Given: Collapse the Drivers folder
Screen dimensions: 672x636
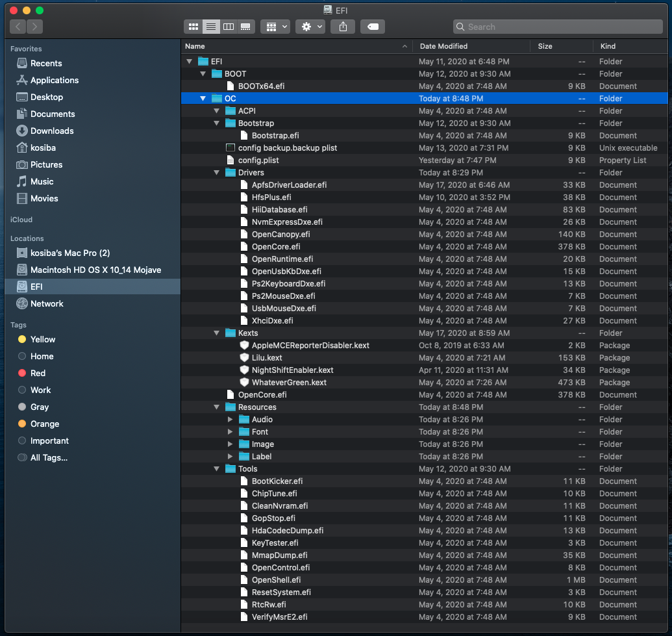Looking at the screenshot, I should (216, 172).
